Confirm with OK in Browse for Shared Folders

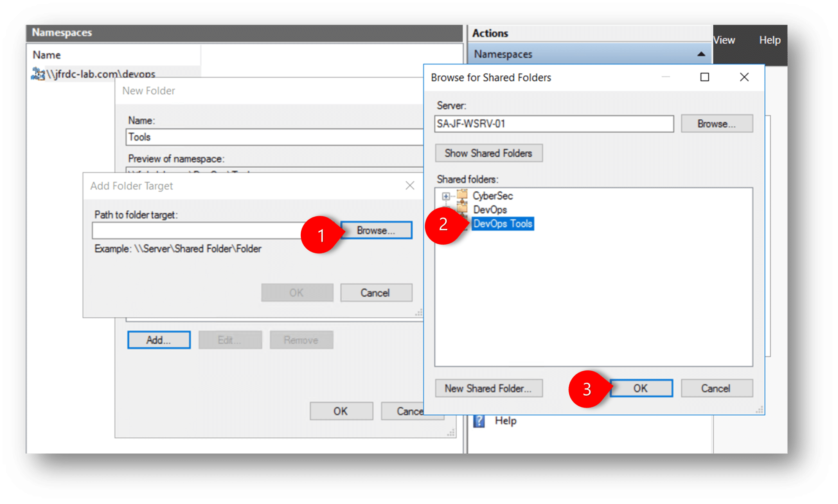coord(641,388)
